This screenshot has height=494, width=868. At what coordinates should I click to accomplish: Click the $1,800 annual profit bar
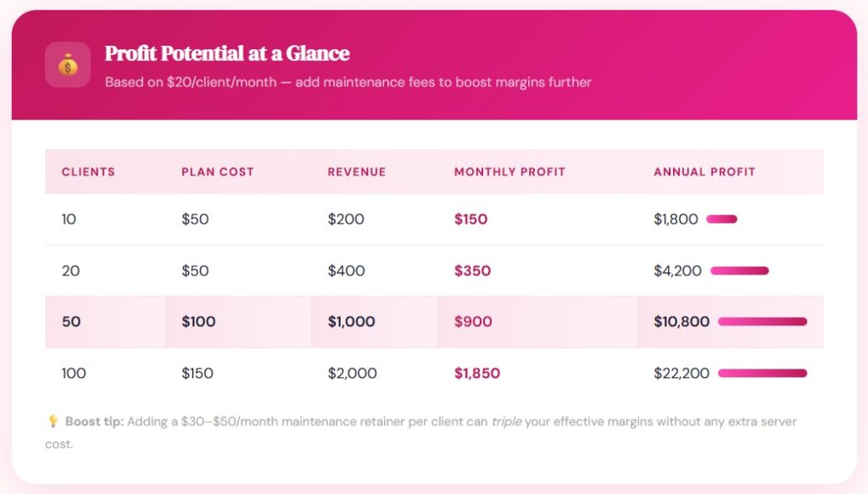click(721, 219)
